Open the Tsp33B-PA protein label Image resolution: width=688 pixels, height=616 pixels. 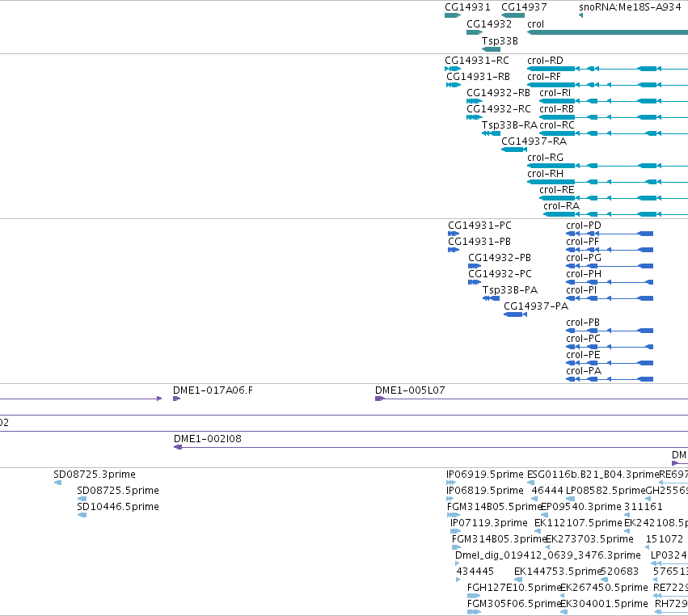click(x=510, y=290)
